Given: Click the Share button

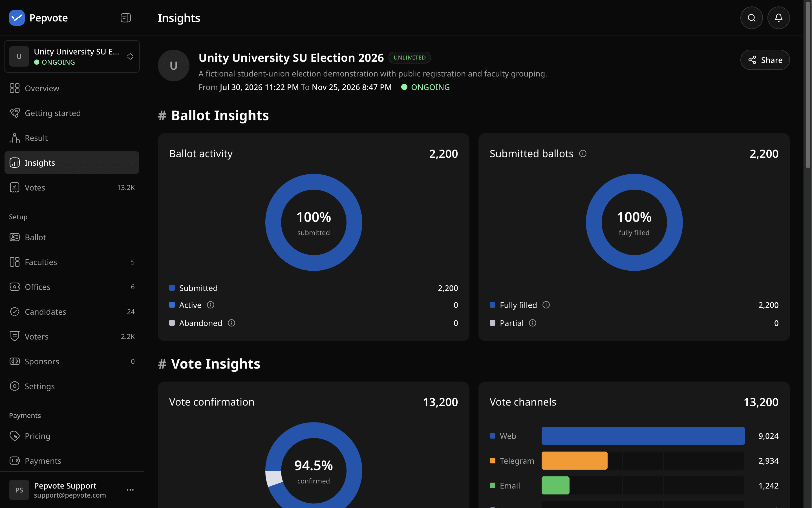Looking at the screenshot, I should [x=765, y=60].
